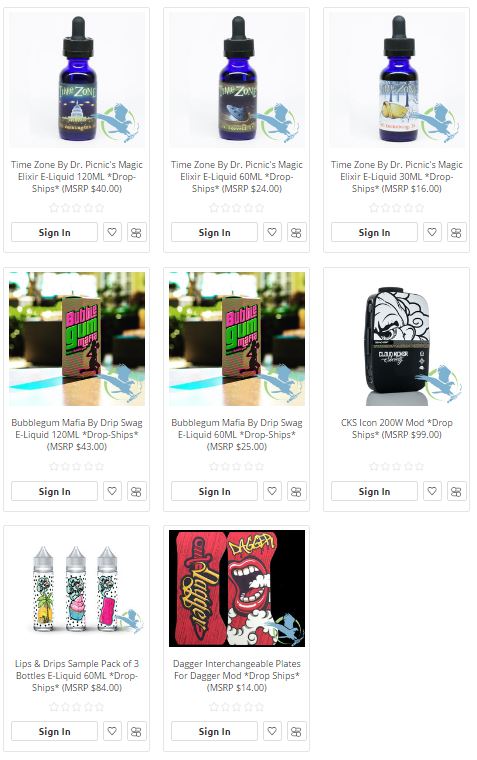Click the Dagger plates product image
This screenshot has height=760, width=477.
(x=237, y=588)
